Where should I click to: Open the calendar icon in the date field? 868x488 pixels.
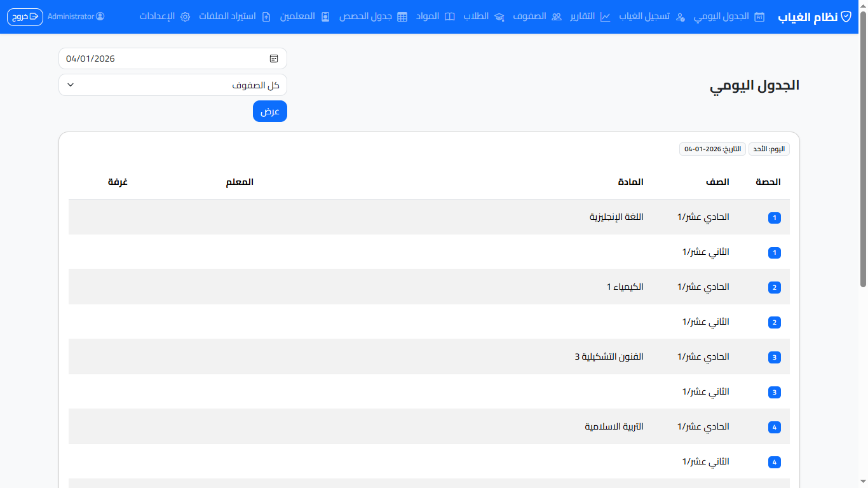(274, 58)
